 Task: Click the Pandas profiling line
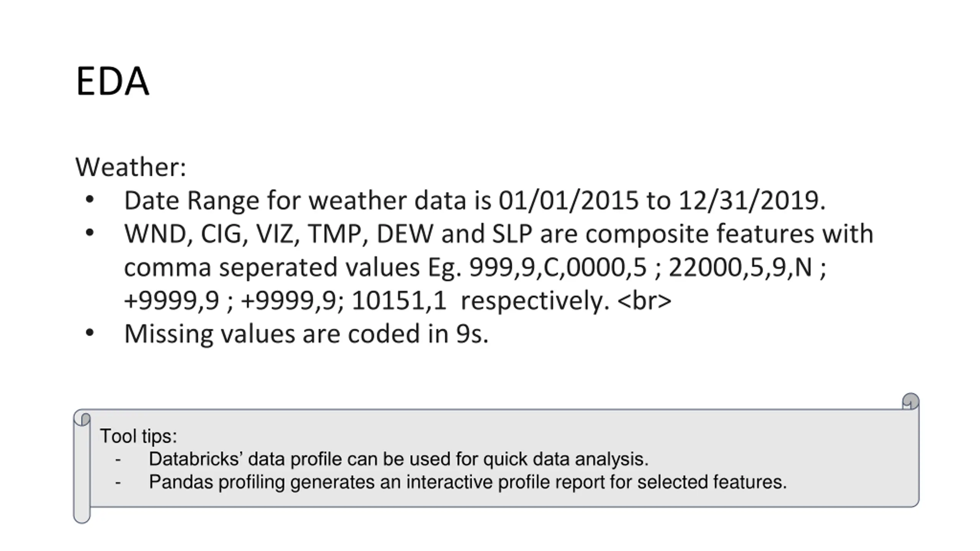[467, 482]
